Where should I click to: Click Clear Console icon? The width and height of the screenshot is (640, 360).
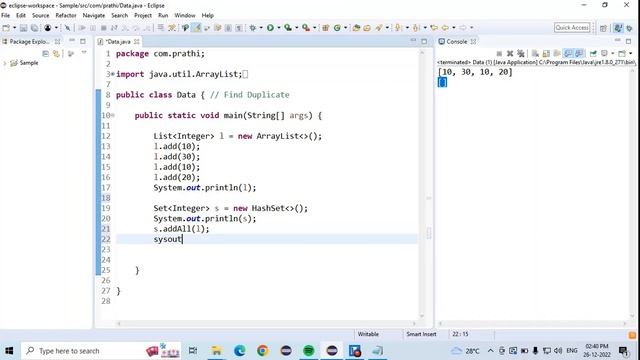click(x=535, y=53)
